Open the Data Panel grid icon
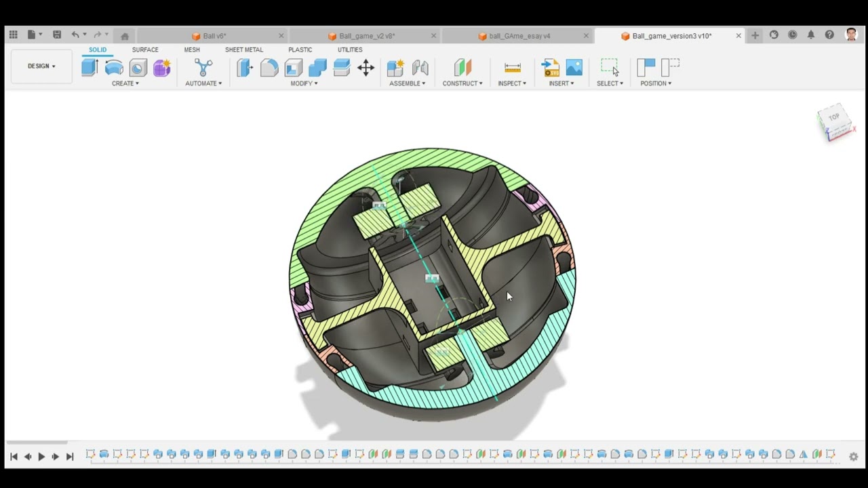This screenshot has width=868, height=488. coord(13,35)
